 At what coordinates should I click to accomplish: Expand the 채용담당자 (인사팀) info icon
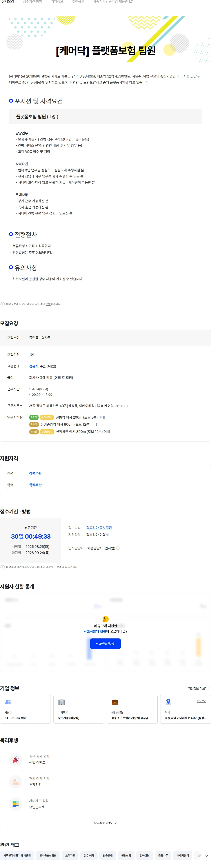118,548
